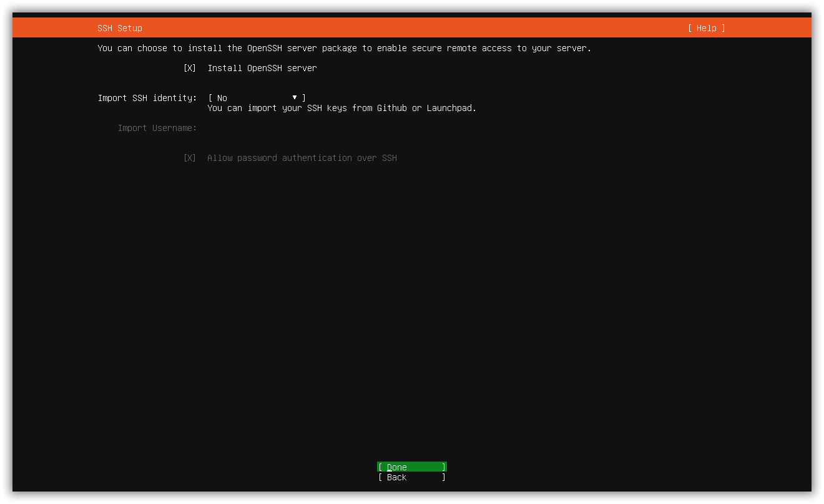Confirm SSH settings with Done
The height and width of the screenshot is (504, 824).
tap(411, 467)
